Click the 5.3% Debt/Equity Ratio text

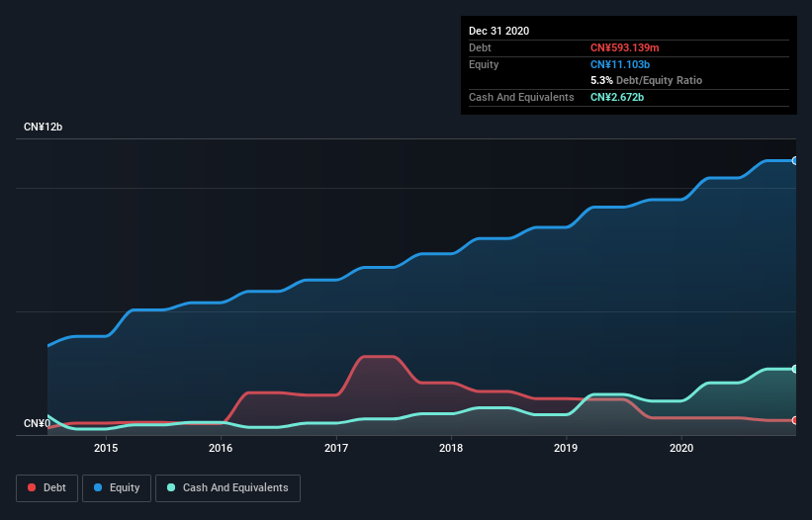click(x=646, y=80)
